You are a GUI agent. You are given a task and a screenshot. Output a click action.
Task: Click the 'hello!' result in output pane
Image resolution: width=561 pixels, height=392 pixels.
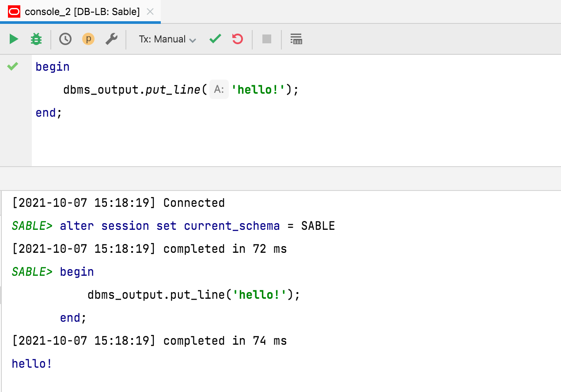click(32, 364)
